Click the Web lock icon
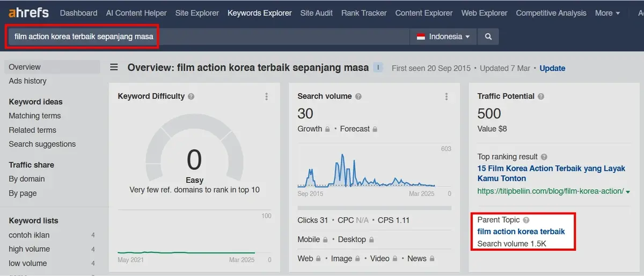The width and height of the screenshot is (644, 276). [x=318, y=259]
